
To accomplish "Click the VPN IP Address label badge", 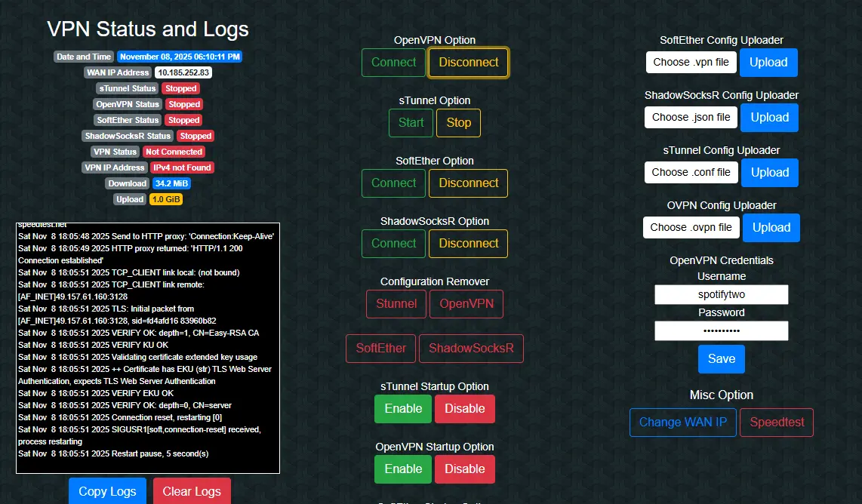I will 114,167.
